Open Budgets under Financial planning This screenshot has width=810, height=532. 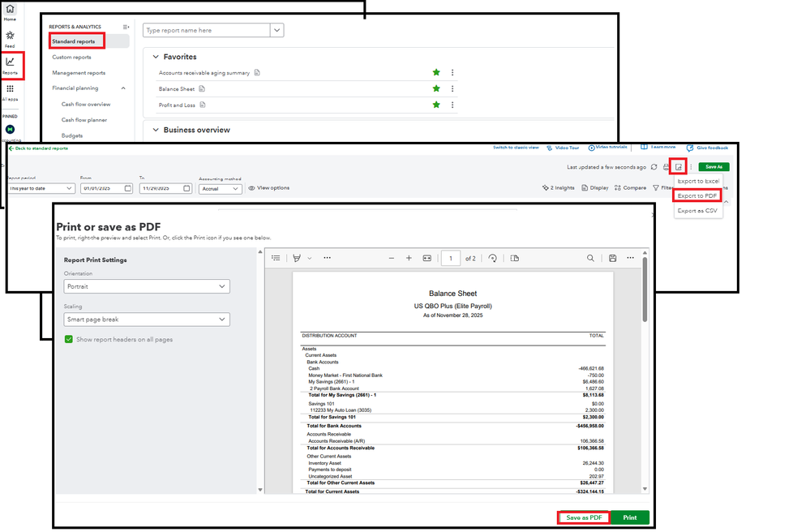click(x=72, y=135)
